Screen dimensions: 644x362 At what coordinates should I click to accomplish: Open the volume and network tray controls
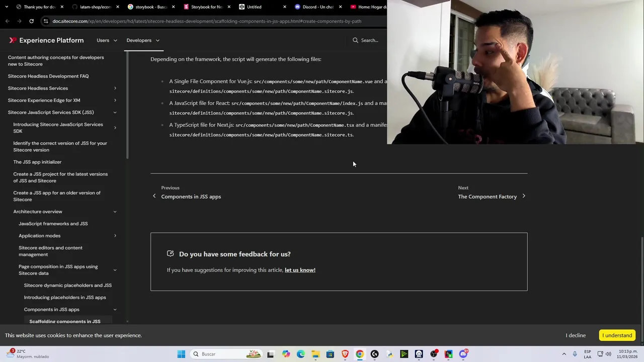coord(604,354)
